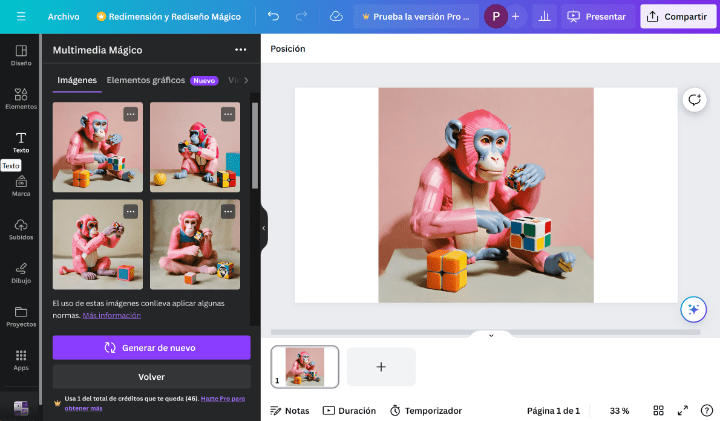Click the Volver button
The width and height of the screenshot is (720, 421).
tap(152, 376)
